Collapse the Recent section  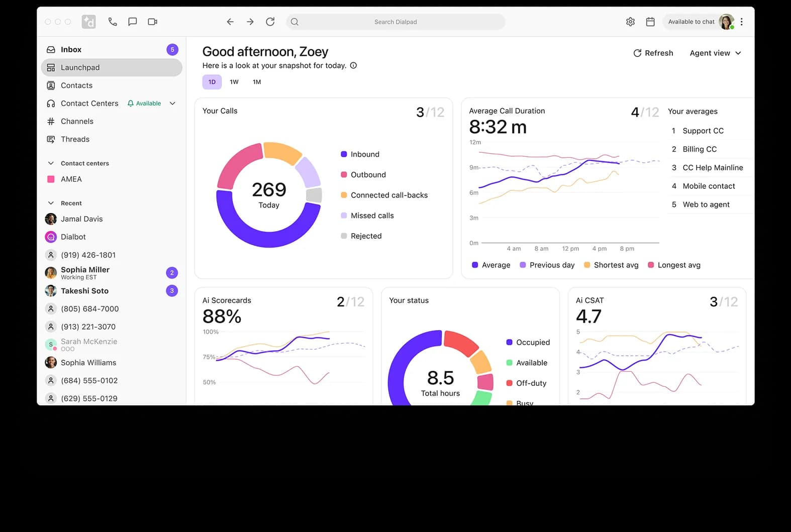pos(51,203)
